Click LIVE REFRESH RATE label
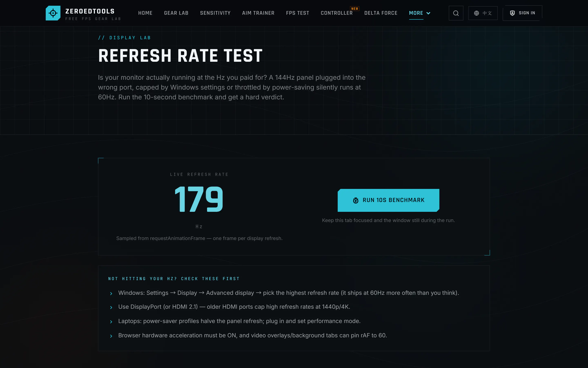 click(199, 175)
